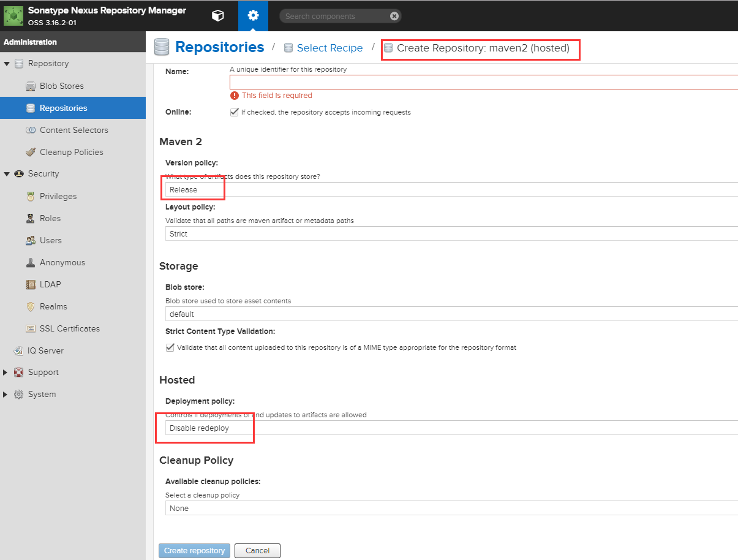This screenshot has width=738, height=560.
Task: Click the Users icon
Action: 31,240
